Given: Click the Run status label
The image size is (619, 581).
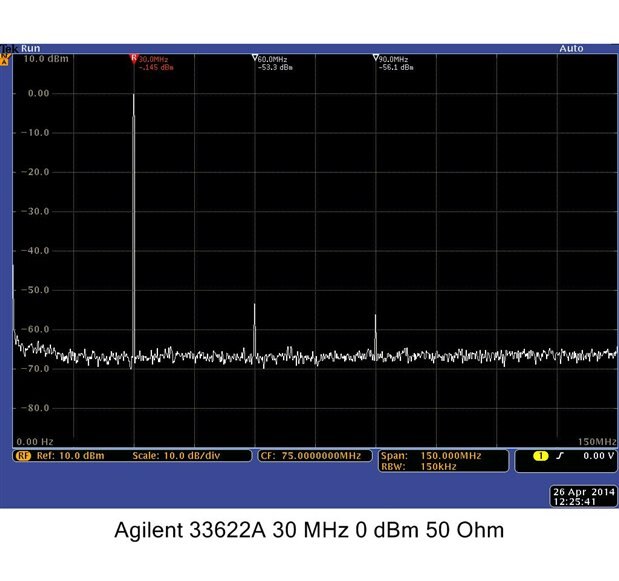Looking at the screenshot, I should (30, 49).
